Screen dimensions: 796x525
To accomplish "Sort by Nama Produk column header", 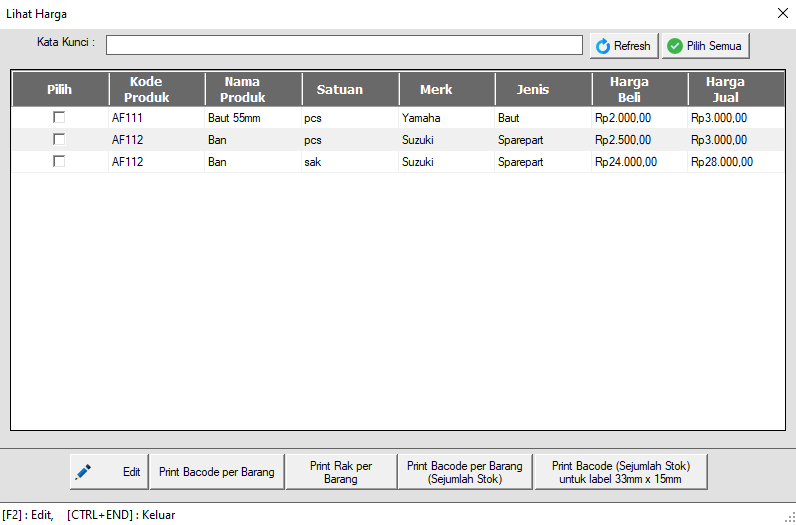I will [253, 89].
